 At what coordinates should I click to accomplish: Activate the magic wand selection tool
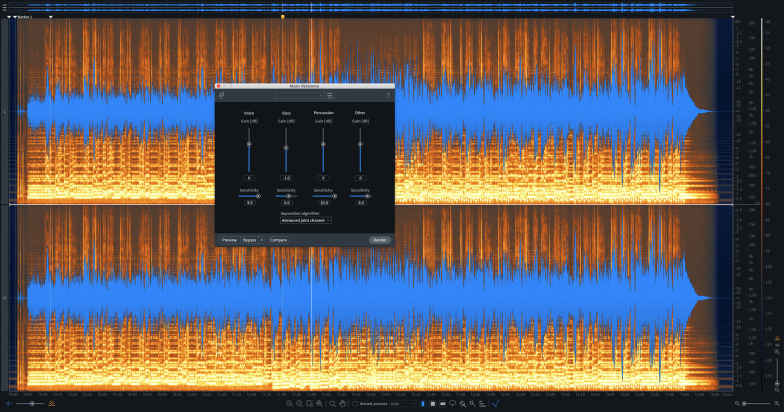click(472, 404)
